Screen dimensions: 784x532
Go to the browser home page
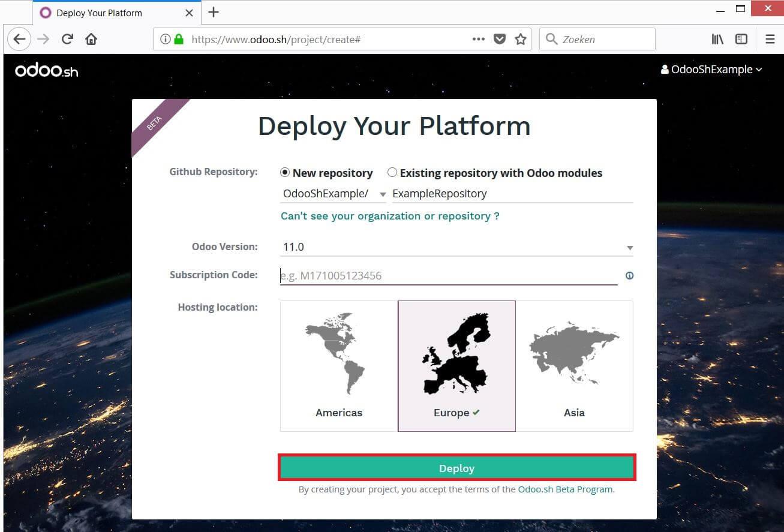[x=91, y=39]
